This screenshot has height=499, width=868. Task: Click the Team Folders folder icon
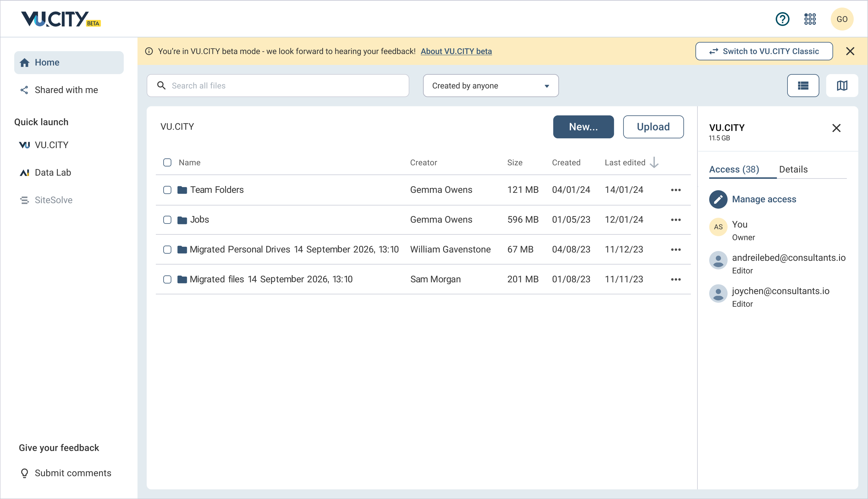(x=182, y=190)
